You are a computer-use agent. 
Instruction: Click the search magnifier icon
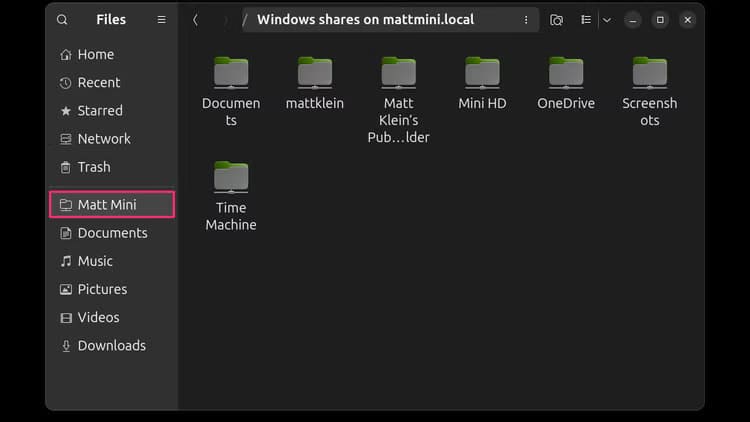pyautogui.click(x=62, y=20)
